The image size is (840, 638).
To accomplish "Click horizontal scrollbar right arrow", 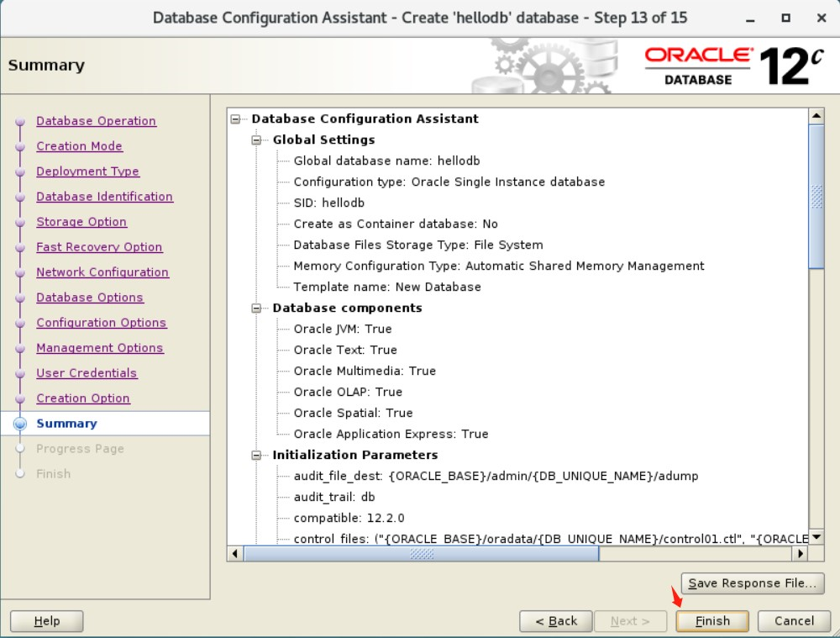I will [800, 553].
